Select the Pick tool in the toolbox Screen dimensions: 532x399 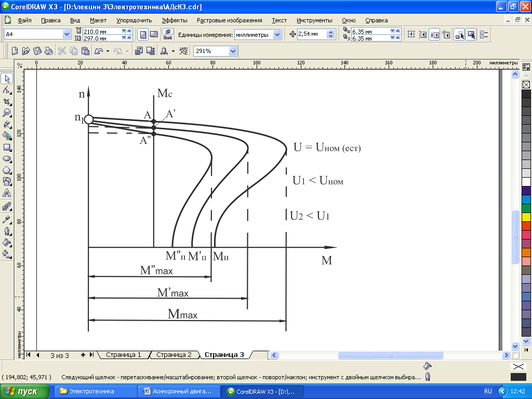tap(7, 78)
